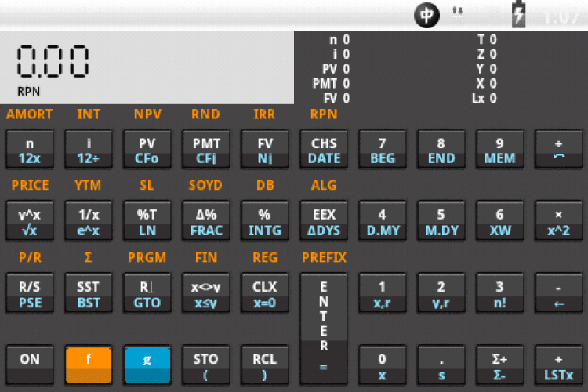Image resolution: width=588 pixels, height=392 pixels.
Task: Tap the PV / CFo key
Action: tap(147, 149)
